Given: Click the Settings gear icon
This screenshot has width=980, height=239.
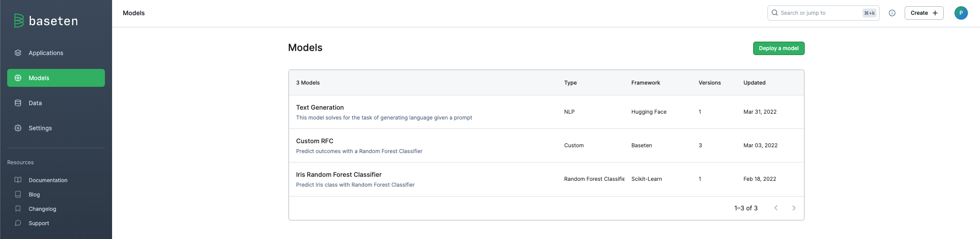Looking at the screenshot, I should (18, 128).
